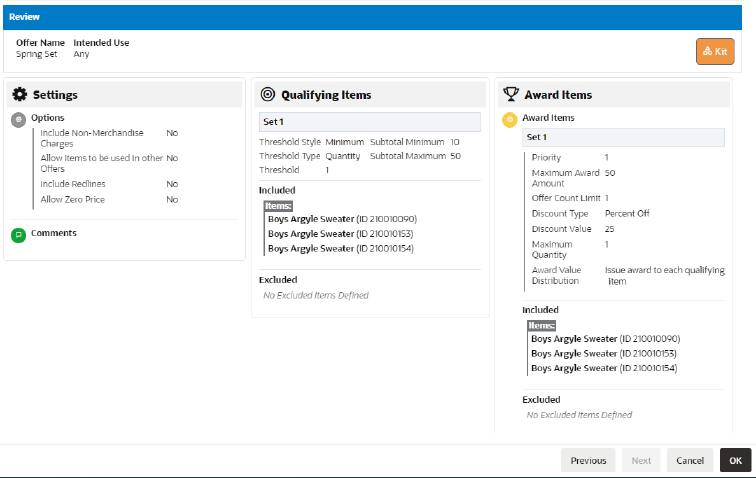Image resolution: width=756 pixels, height=478 pixels.
Task: Click the yellow Award Items circle icon
Action: 510,120
